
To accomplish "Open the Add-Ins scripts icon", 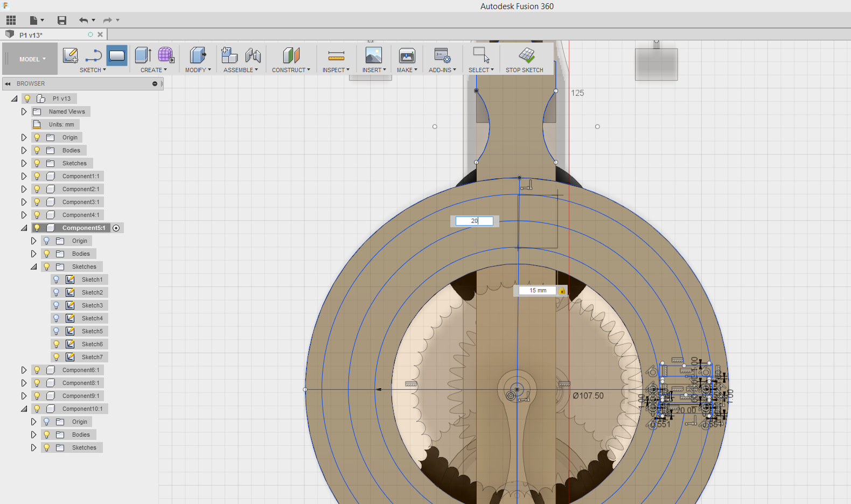I will pyautogui.click(x=442, y=55).
